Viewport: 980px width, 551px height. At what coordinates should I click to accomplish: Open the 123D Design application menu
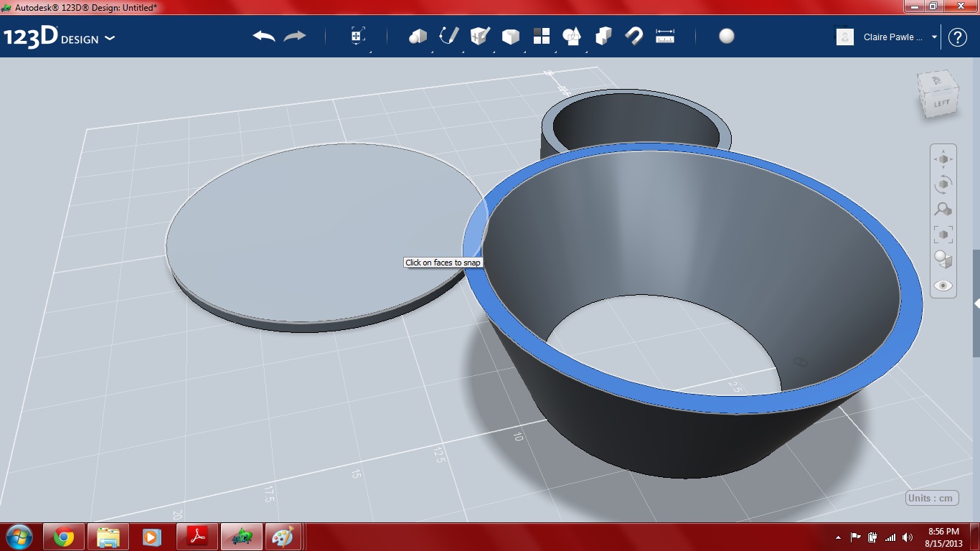pos(59,37)
